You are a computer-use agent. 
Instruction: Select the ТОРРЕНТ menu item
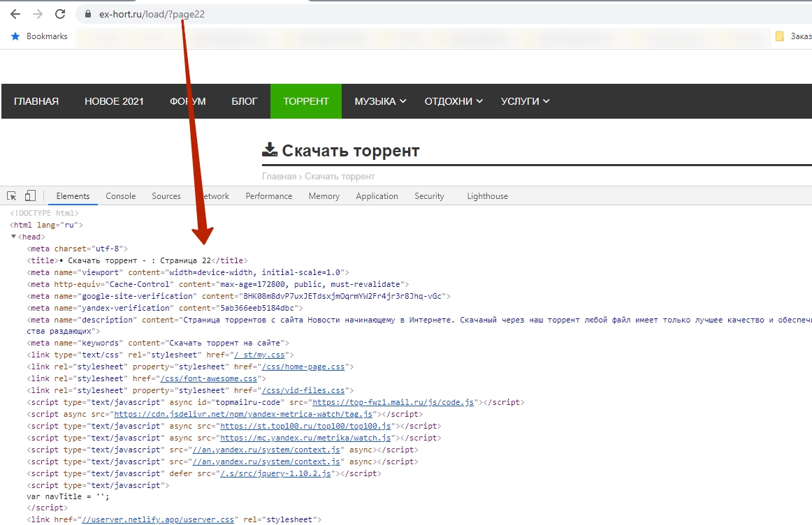(x=306, y=101)
